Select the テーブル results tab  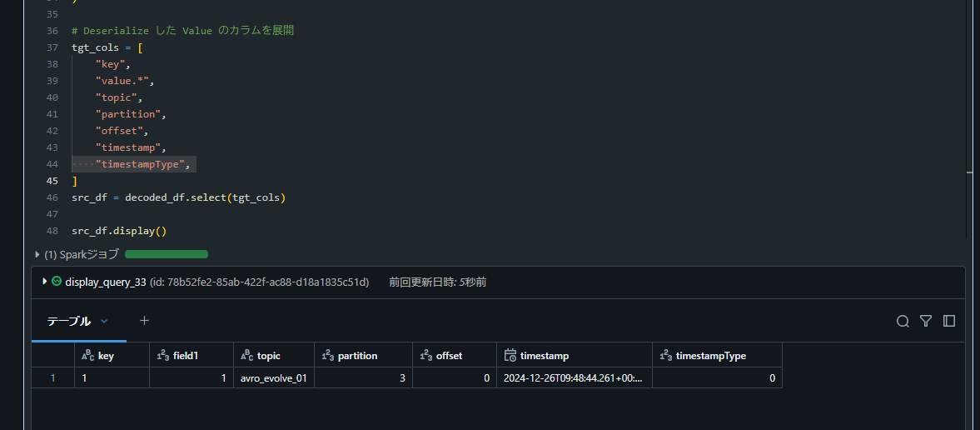pos(69,321)
